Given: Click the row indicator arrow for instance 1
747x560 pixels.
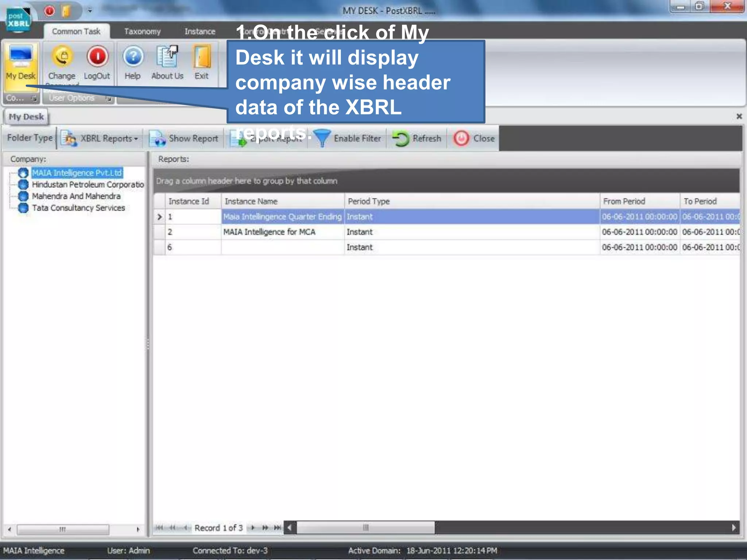Looking at the screenshot, I should (159, 217).
